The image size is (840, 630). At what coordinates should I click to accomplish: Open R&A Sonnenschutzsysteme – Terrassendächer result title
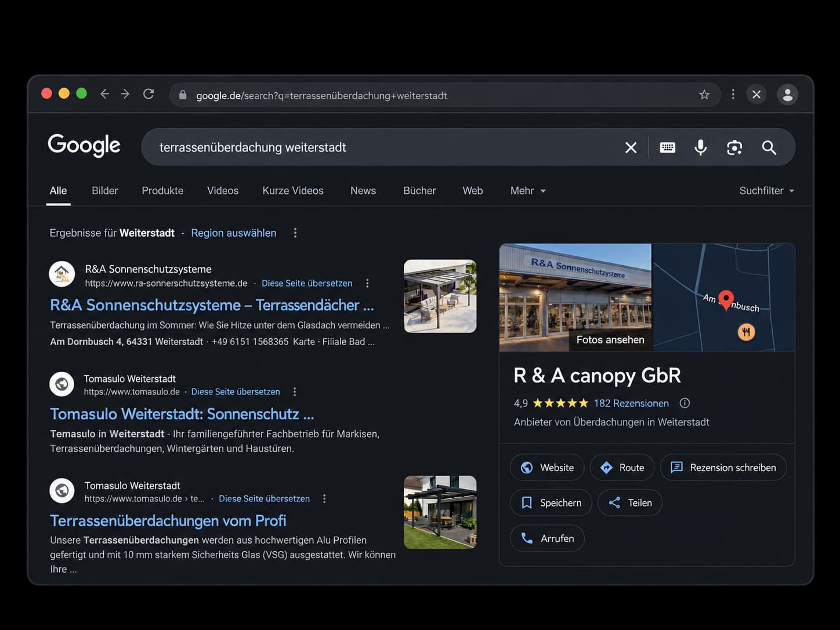click(212, 305)
